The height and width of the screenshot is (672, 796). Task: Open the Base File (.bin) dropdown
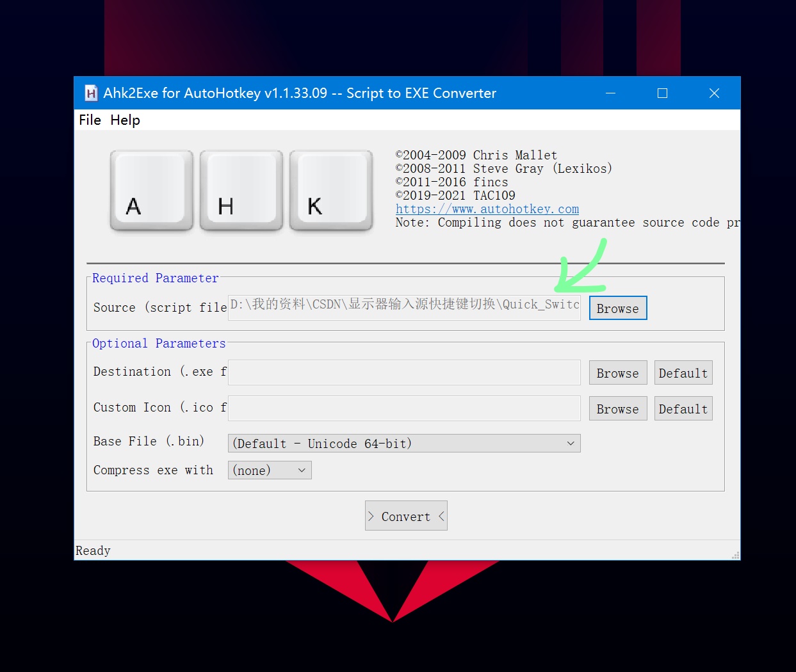(x=404, y=444)
